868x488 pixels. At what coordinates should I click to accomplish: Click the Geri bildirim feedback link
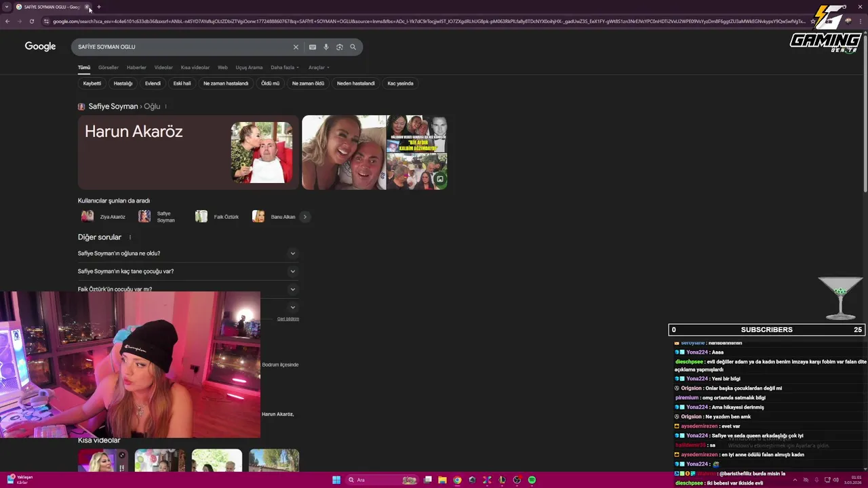pyautogui.click(x=288, y=319)
